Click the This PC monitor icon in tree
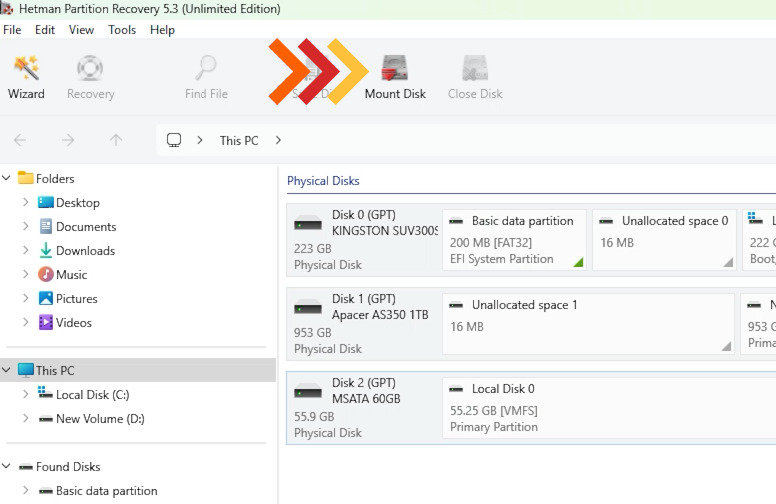 [x=26, y=370]
